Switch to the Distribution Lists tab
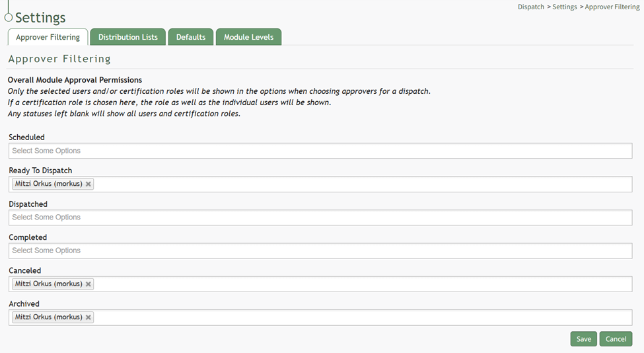 click(128, 37)
